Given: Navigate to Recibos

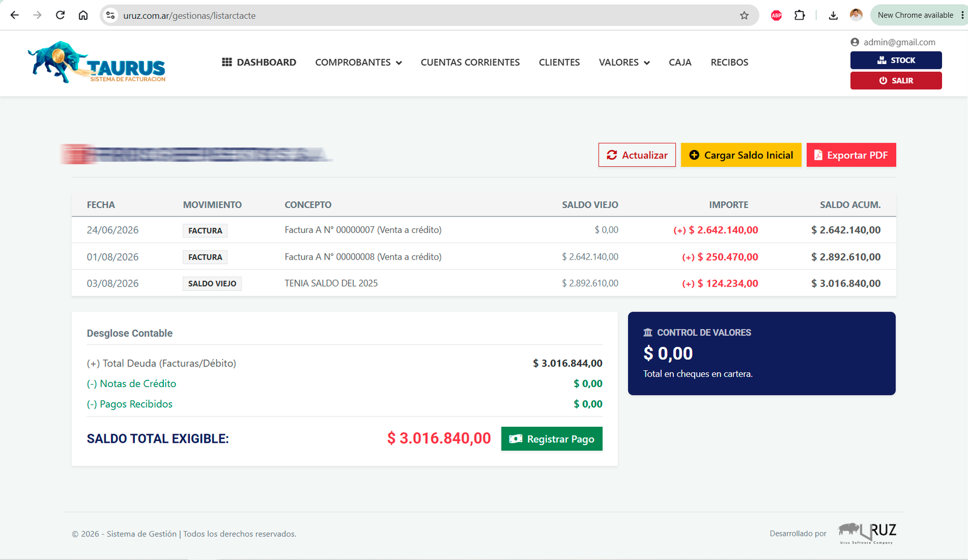Looking at the screenshot, I should click(729, 62).
